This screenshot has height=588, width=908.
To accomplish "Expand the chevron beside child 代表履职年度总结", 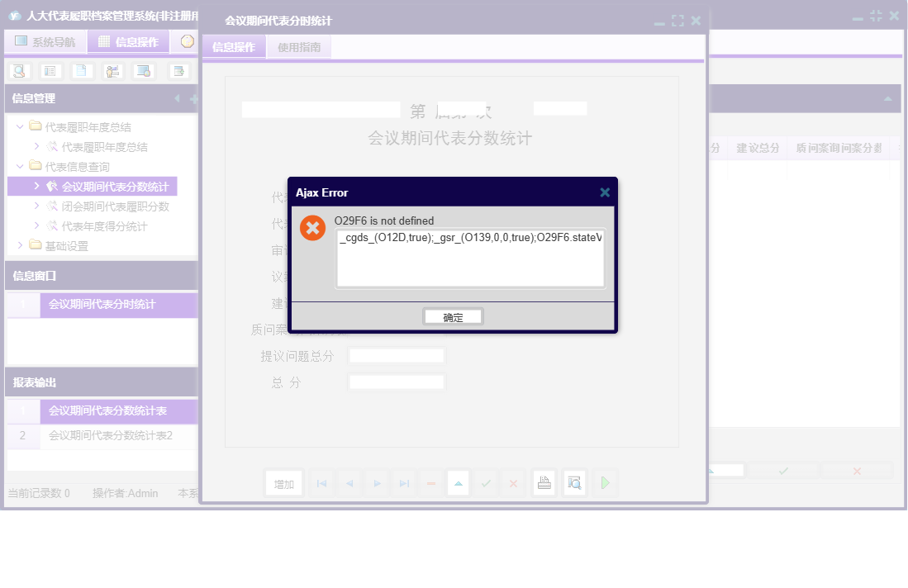I will coord(36,146).
